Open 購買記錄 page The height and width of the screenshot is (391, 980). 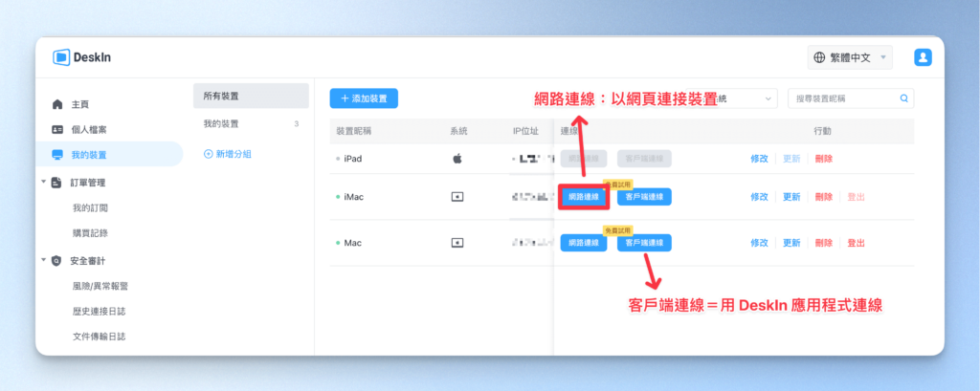[90, 233]
